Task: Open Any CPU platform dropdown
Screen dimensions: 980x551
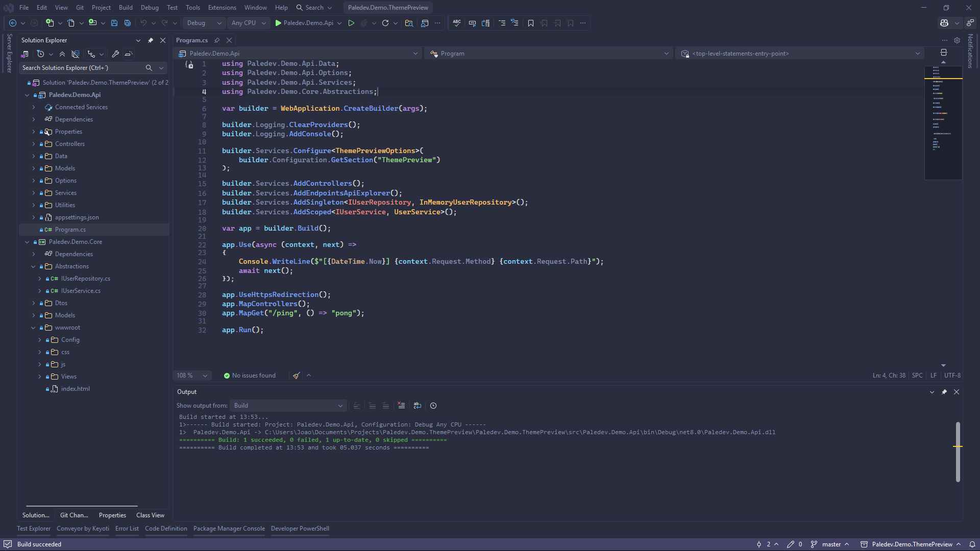Action: click(249, 23)
